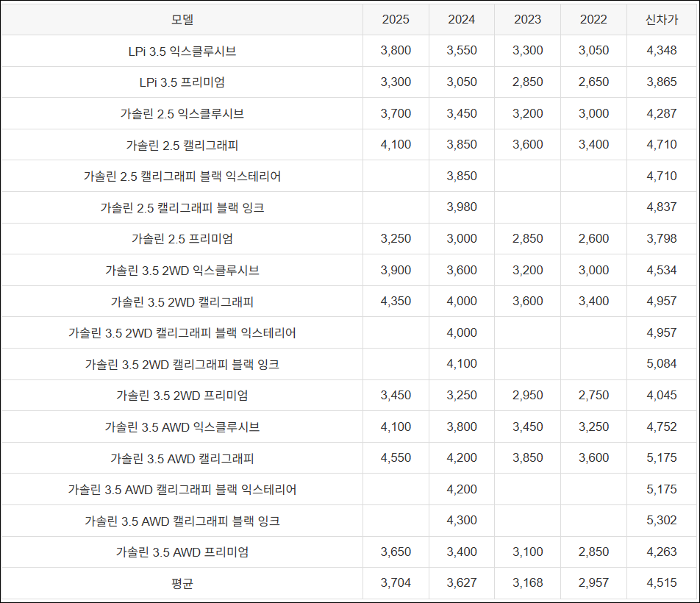Click the 2024 column header
The height and width of the screenshot is (603, 700).
462,19
